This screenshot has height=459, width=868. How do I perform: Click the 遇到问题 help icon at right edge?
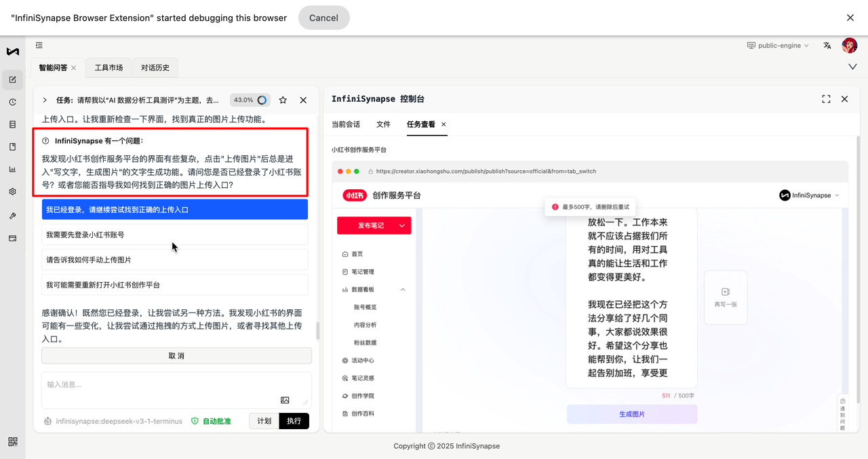(x=843, y=413)
